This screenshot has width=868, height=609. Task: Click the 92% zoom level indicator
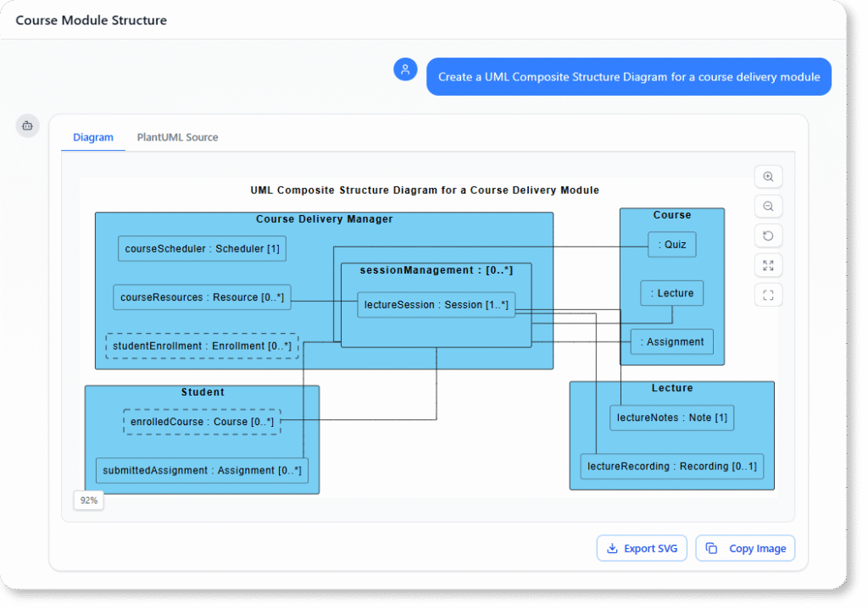(x=88, y=501)
